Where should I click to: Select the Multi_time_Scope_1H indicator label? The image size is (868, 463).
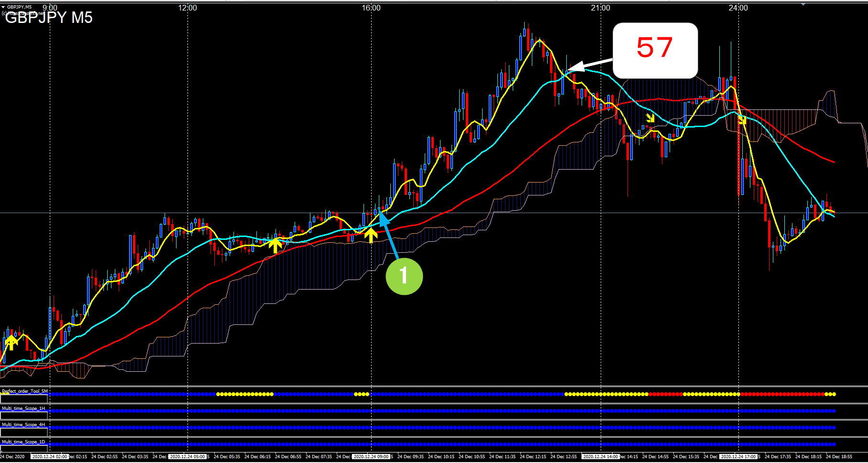click(x=23, y=409)
